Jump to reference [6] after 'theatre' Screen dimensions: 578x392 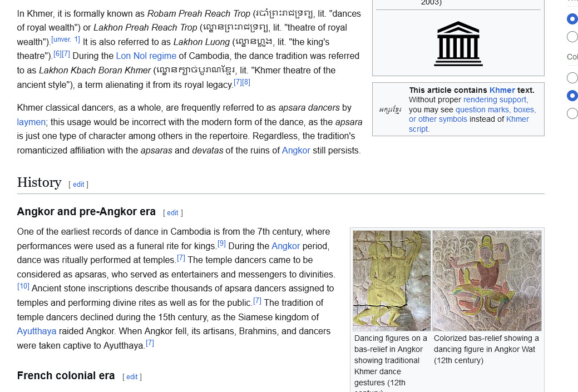coord(57,54)
